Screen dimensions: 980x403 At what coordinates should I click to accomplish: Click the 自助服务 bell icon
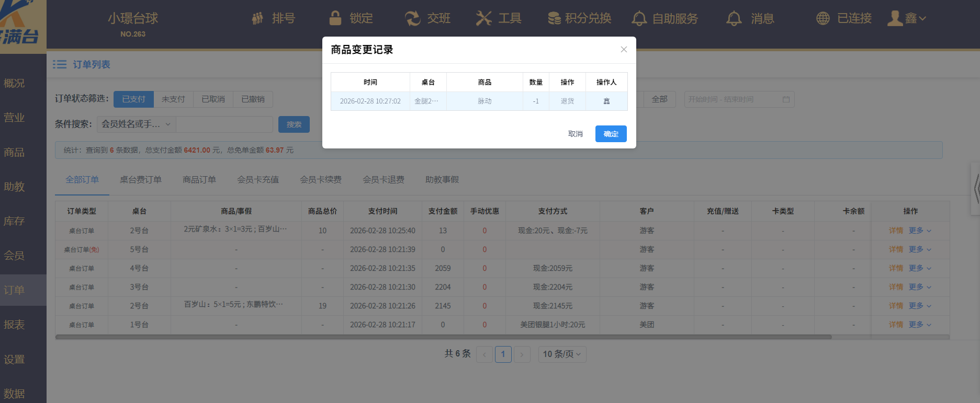click(639, 19)
